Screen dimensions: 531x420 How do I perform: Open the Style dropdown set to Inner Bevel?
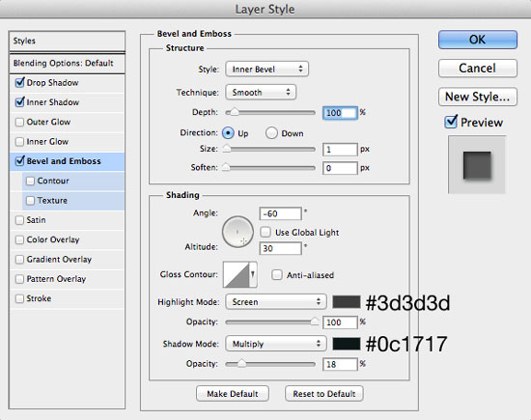pyautogui.click(x=266, y=70)
